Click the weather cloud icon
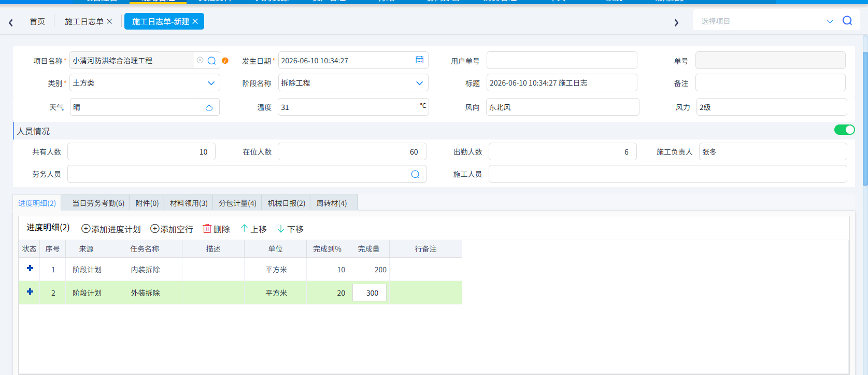868x375 pixels. click(x=209, y=107)
